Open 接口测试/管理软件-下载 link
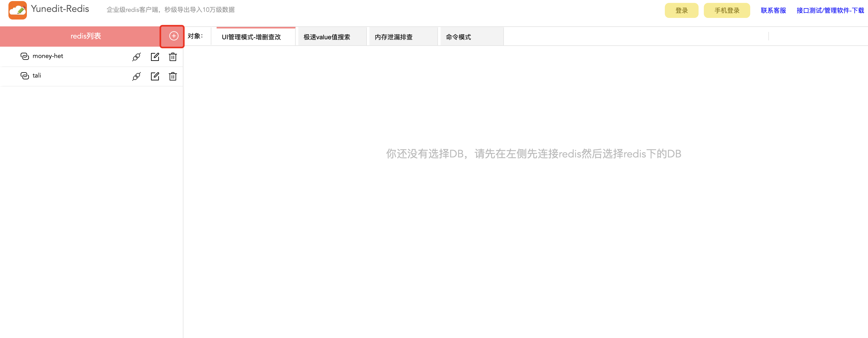 click(830, 11)
